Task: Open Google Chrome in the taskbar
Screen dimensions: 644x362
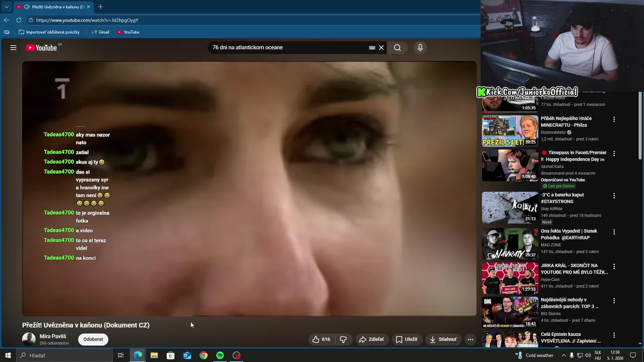Action: click(203, 355)
